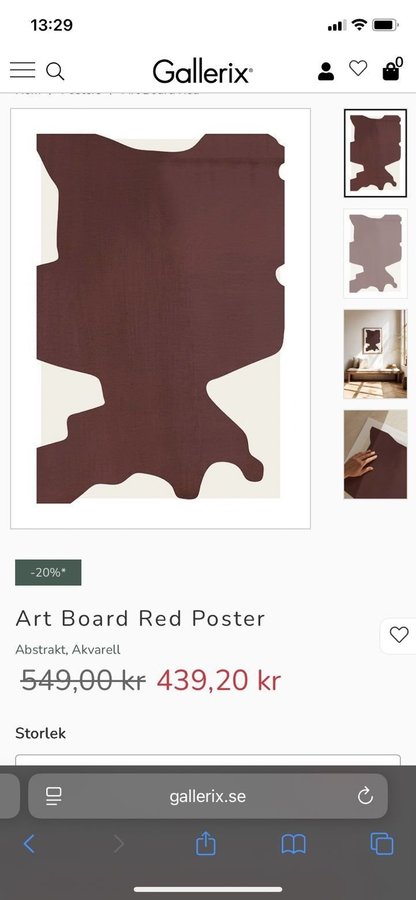
Task: Open the user account icon
Action: click(326, 71)
